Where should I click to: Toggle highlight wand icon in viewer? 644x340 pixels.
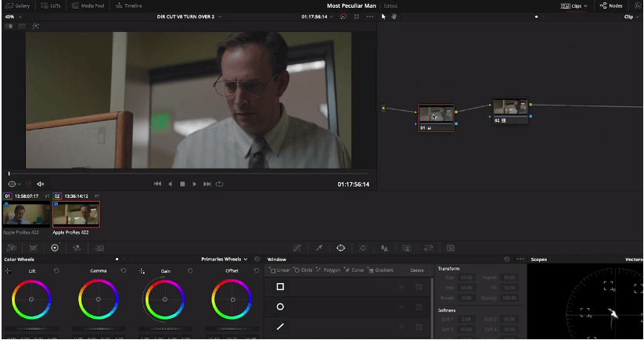(x=36, y=27)
